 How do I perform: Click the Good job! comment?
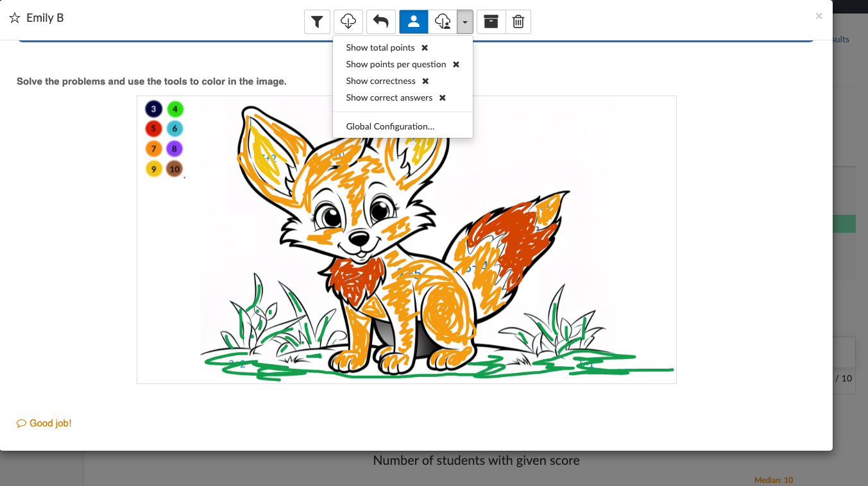pyautogui.click(x=44, y=423)
